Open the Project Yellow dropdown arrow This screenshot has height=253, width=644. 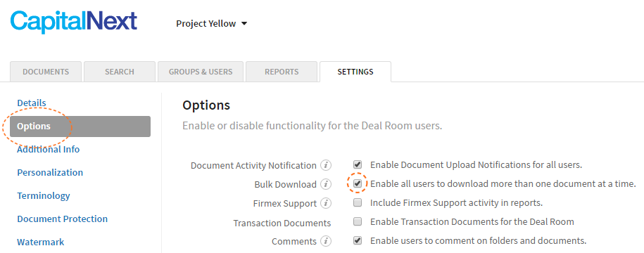tap(244, 24)
